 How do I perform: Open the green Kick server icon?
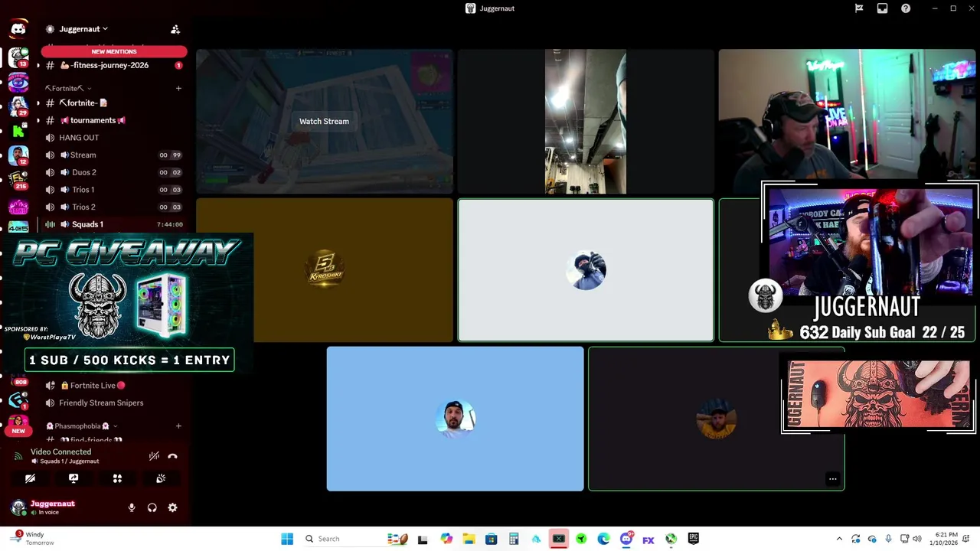point(18,131)
